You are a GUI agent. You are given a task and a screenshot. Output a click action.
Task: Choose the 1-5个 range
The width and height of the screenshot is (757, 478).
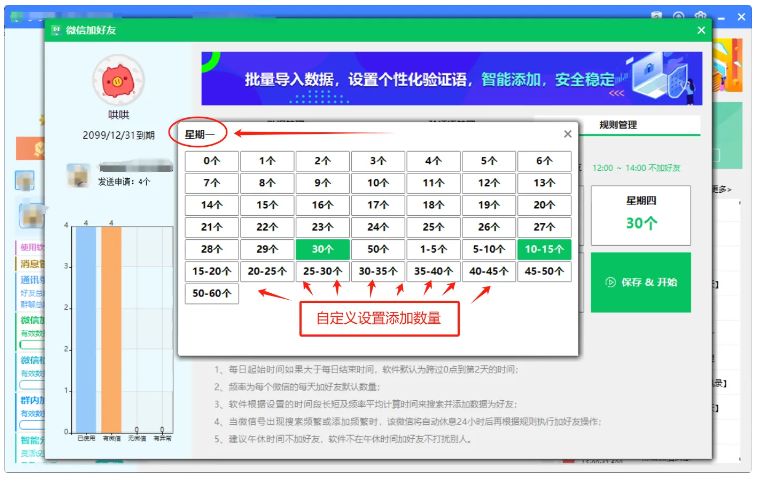[x=433, y=249]
